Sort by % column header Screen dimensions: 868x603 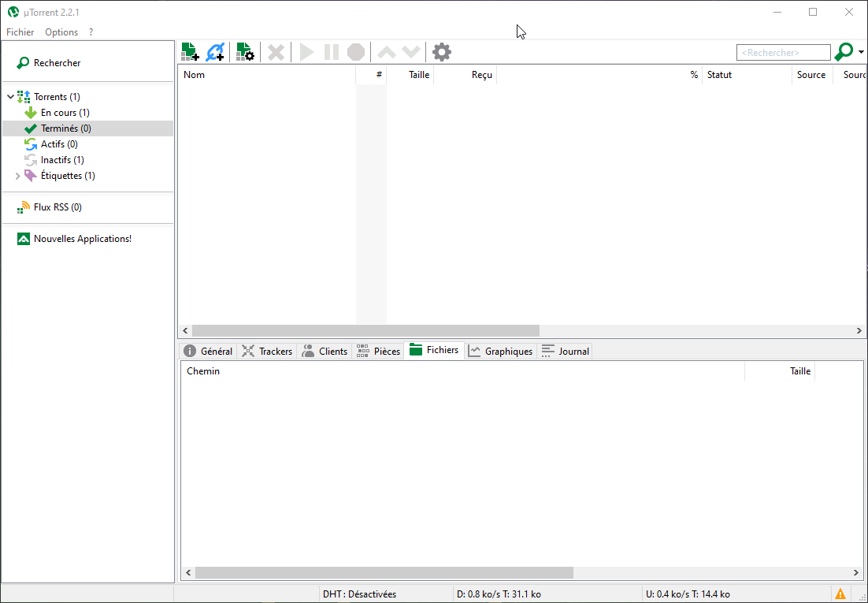599,75
